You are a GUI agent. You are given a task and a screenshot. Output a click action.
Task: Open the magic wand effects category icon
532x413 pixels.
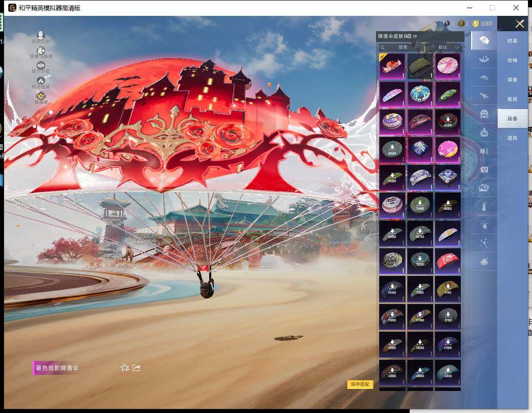pos(483,243)
